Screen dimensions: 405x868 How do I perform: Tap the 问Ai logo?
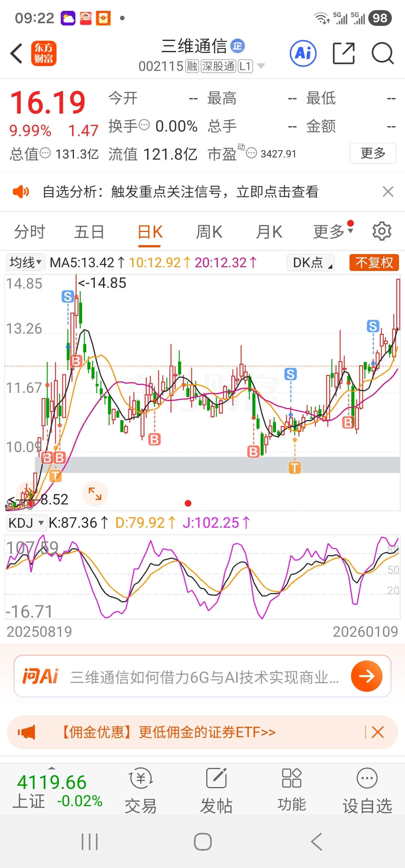click(40, 676)
